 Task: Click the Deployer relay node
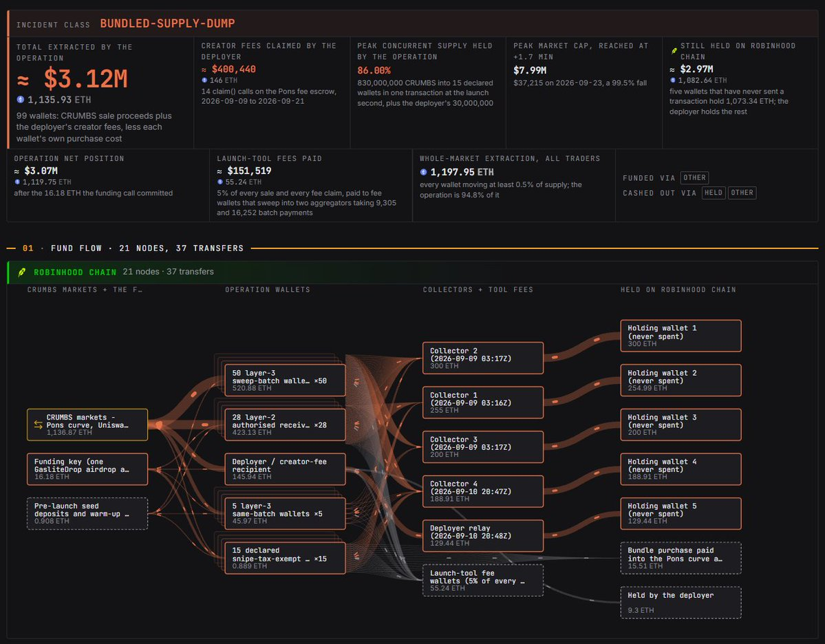[483, 535]
